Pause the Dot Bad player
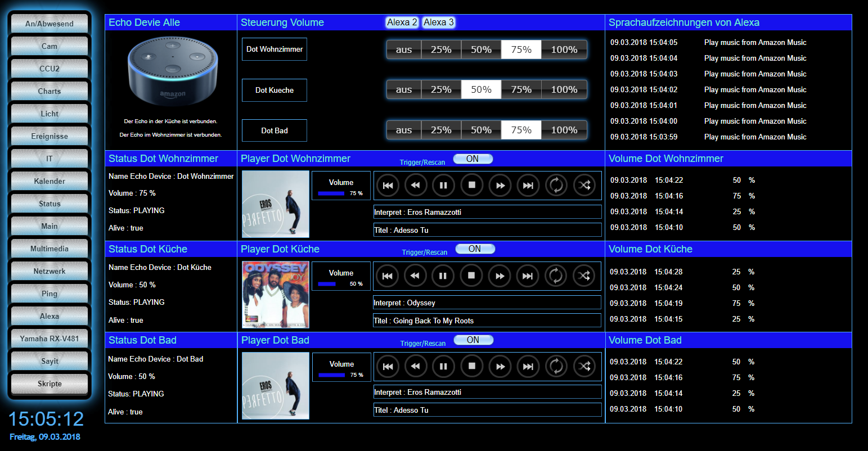Image resolution: width=868 pixels, height=451 pixels. click(444, 366)
